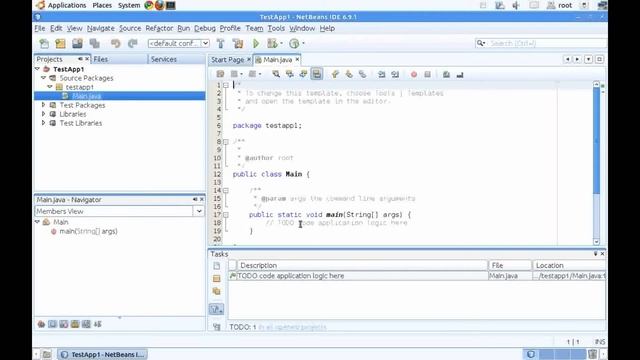
Task: Collapse the Main class in Navigator
Action: (x=38, y=222)
